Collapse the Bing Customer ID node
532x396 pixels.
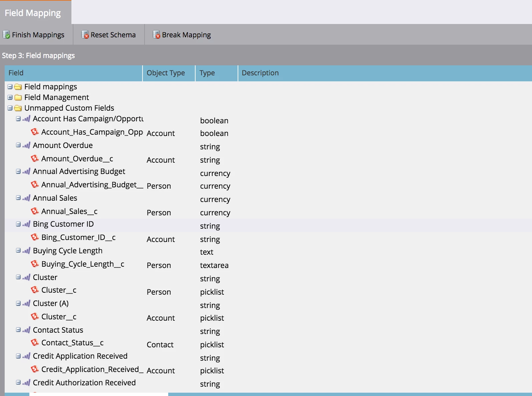(18, 224)
